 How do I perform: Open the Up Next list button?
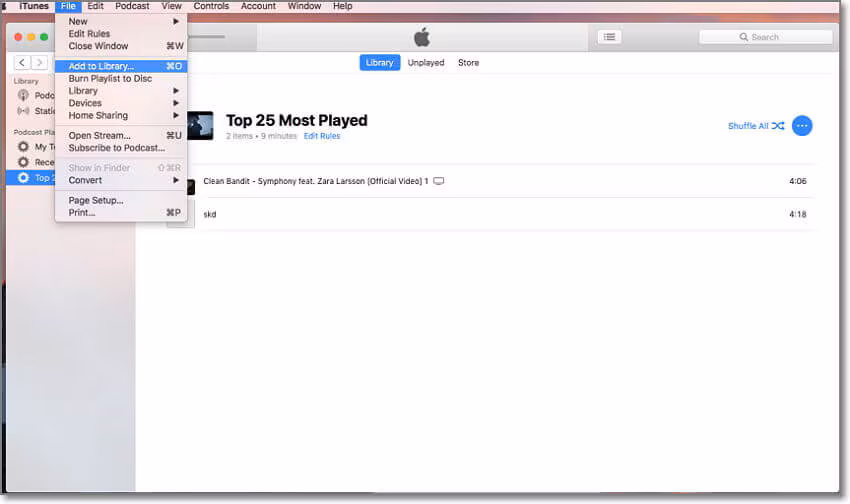[609, 37]
